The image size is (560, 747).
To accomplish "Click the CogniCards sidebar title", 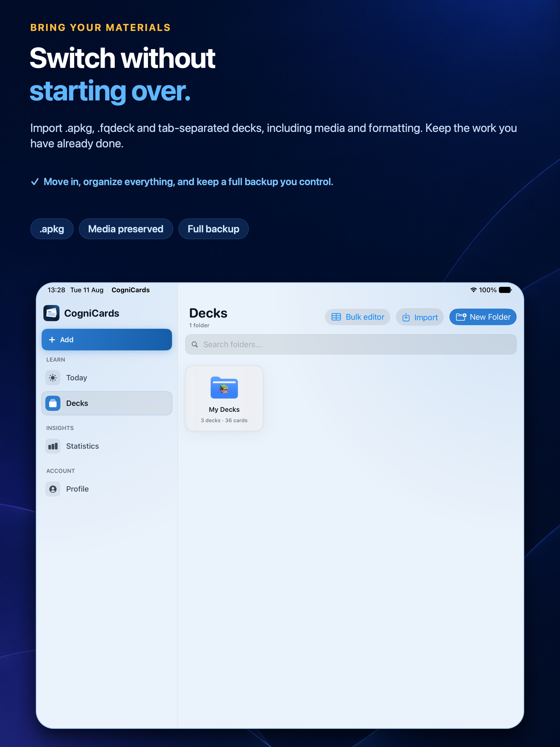I will click(92, 314).
